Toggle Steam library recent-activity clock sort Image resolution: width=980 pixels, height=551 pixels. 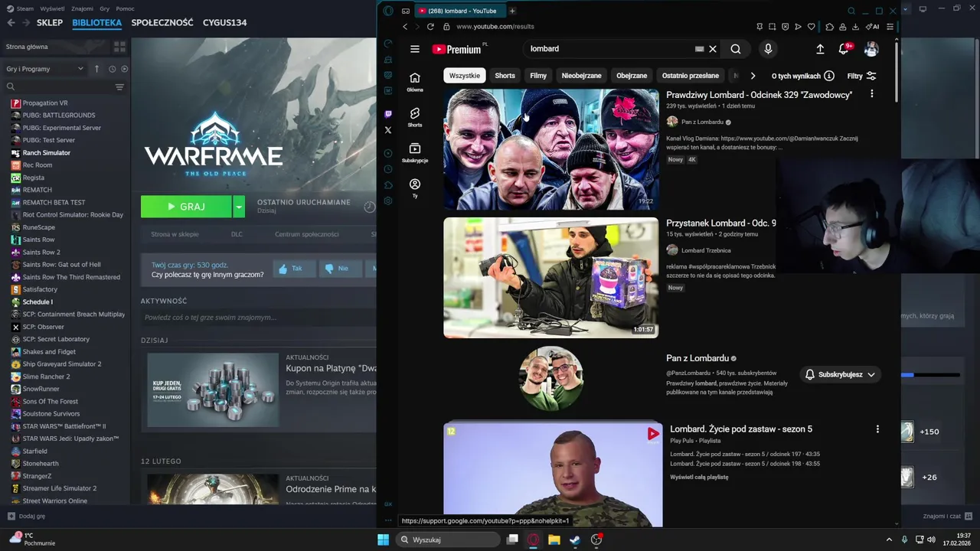tap(112, 69)
